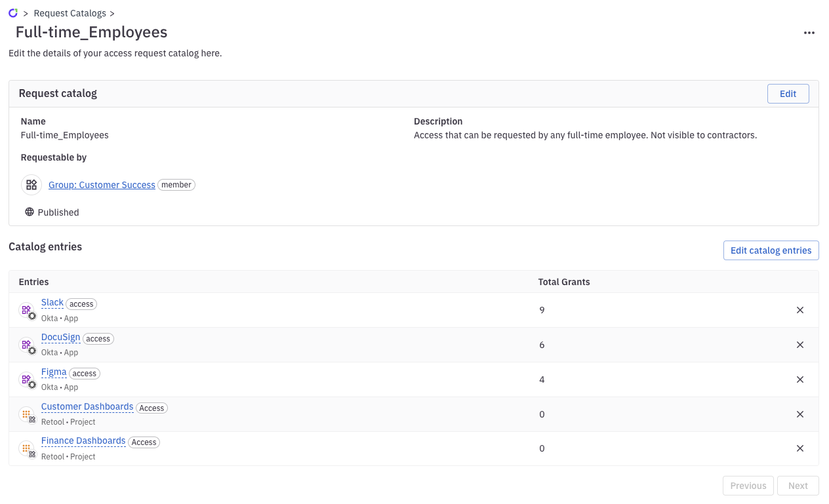The image size is (829, 504).
Task: Open the Figma entry link
Action: tap(54, 372)
